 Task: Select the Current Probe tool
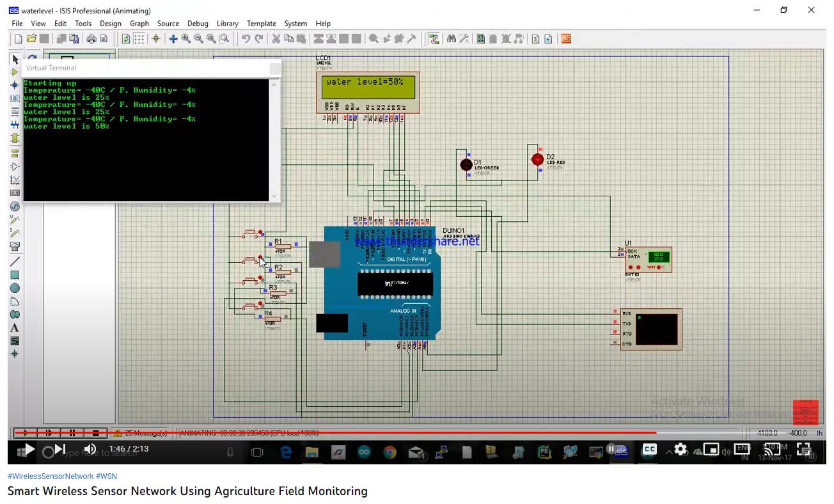pyautogui.click(x=15, y=233)
